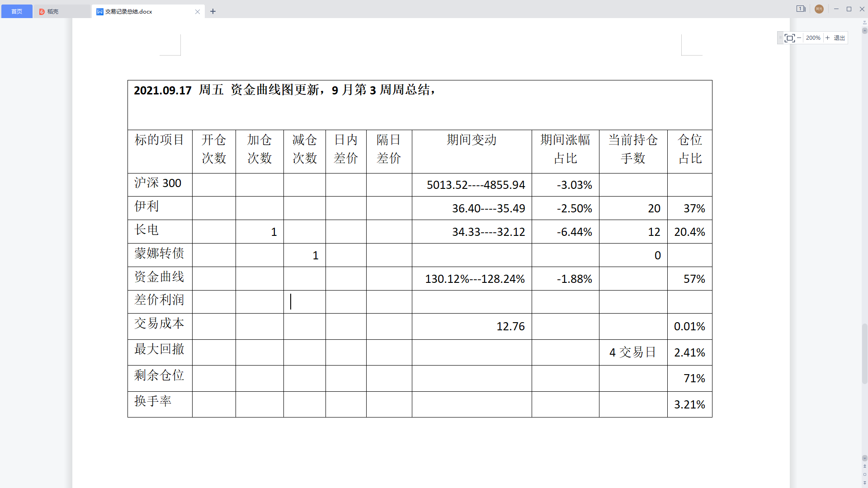
Task: Switch to the 首页 home tab
Action: 17,11
